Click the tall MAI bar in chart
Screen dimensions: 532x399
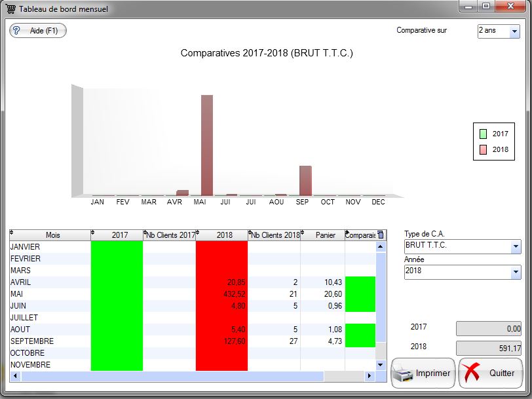coord(206,145)
